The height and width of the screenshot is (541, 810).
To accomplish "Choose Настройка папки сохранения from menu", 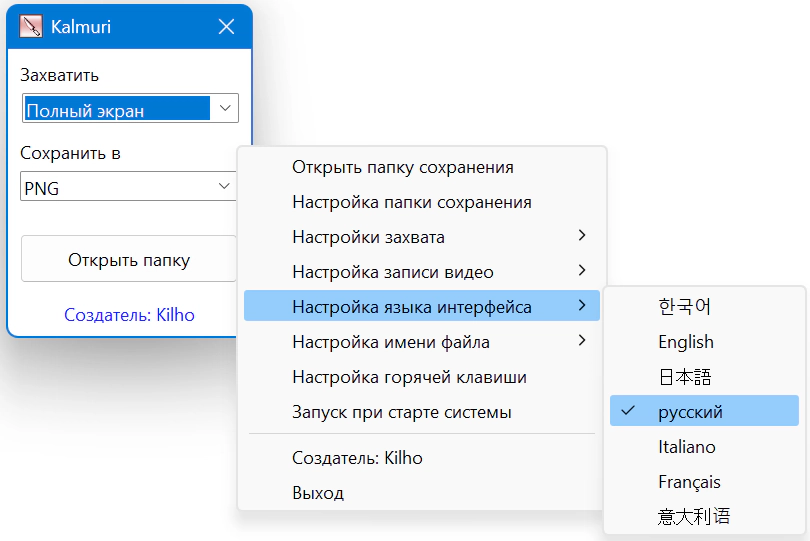I will [x=411, y=202].
